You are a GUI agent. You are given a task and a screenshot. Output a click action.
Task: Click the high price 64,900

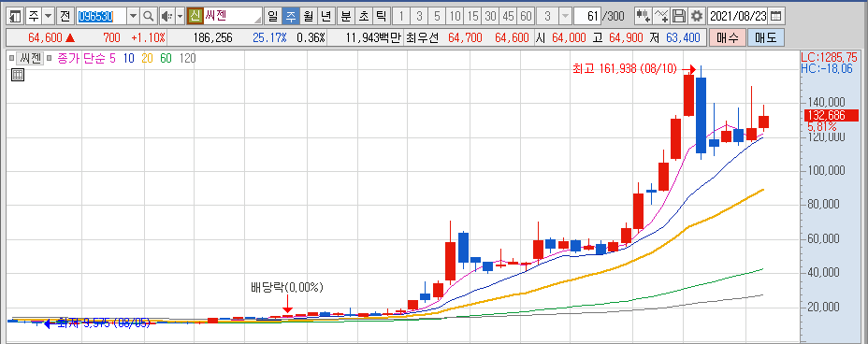pyautogui.click(x=626, y=38)
